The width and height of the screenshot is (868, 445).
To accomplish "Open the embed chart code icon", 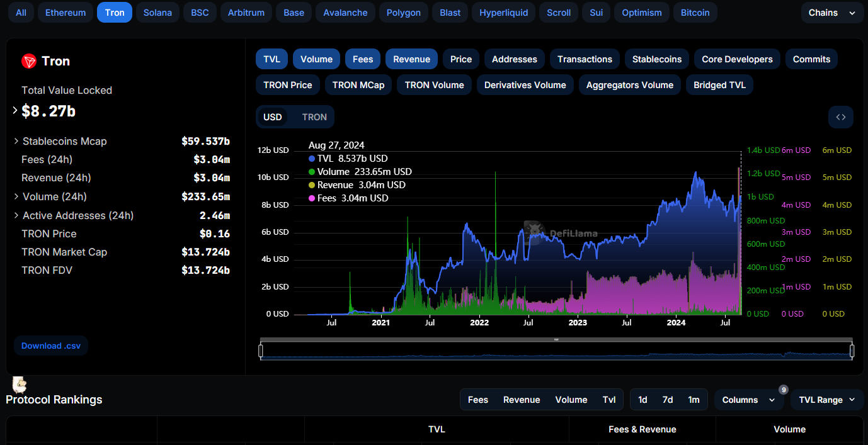I will pos(841,117).
